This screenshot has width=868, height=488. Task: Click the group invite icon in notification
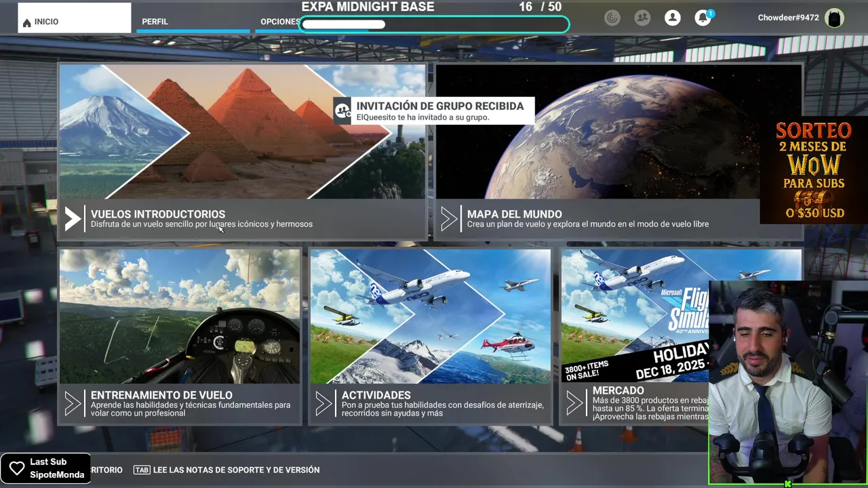pos(343,110)
